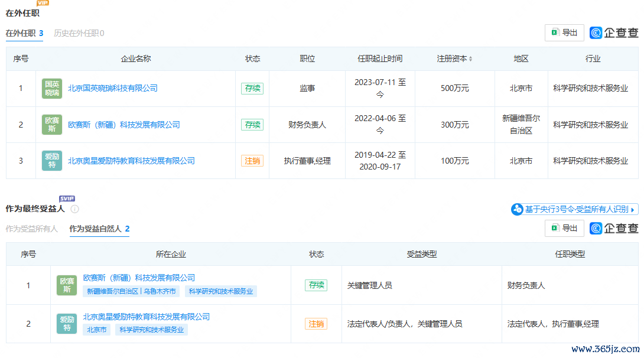Click the 新疆维吾尔自治区 region cell
Viewport: 644px width, 358px height.
pos(521,125)
